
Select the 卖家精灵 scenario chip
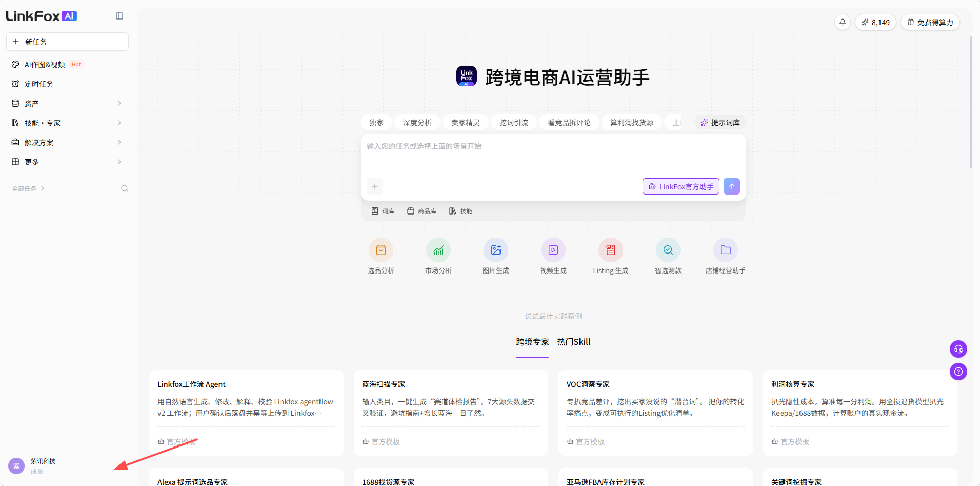[466, 123]
